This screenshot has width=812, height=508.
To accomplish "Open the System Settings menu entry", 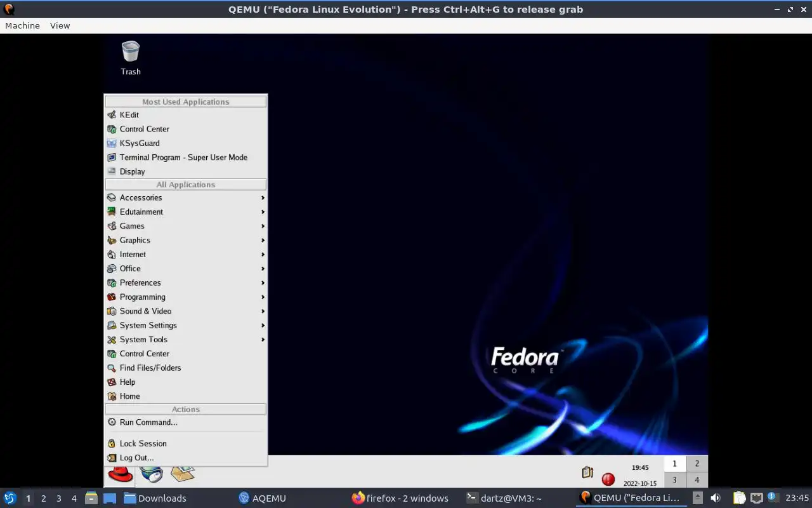I will tap(185, 325).
